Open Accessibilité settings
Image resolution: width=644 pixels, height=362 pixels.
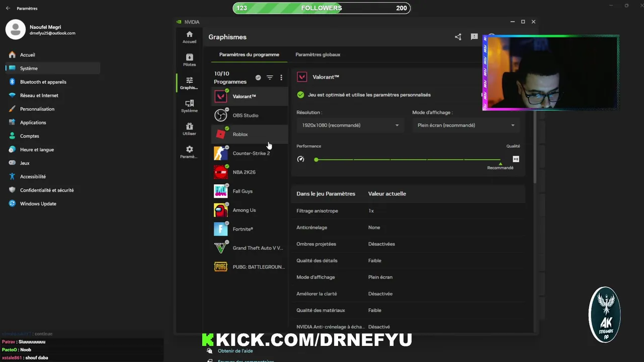[x=53, y=177]
